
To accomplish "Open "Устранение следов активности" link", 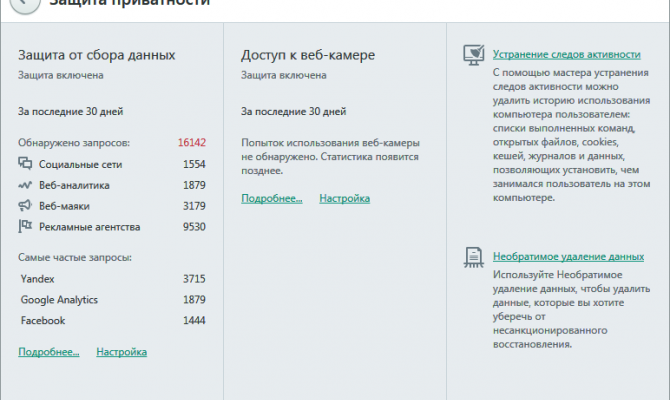I will point(567,55).
